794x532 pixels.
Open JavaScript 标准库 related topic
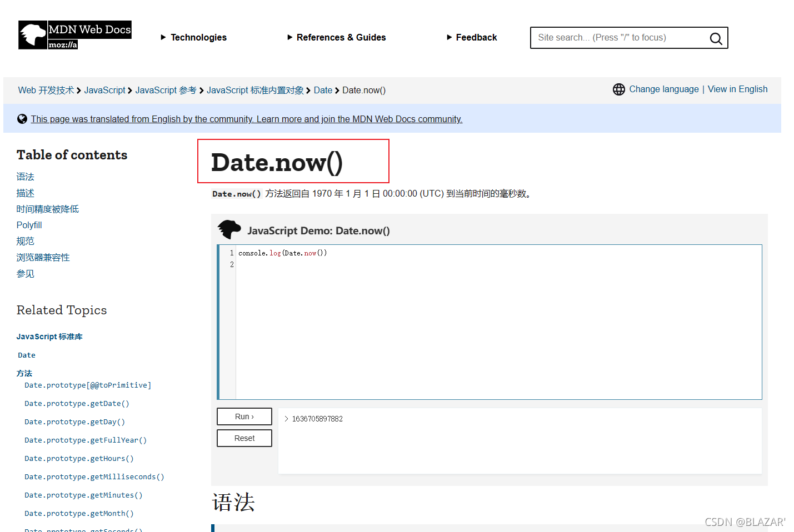click(49, 337)
